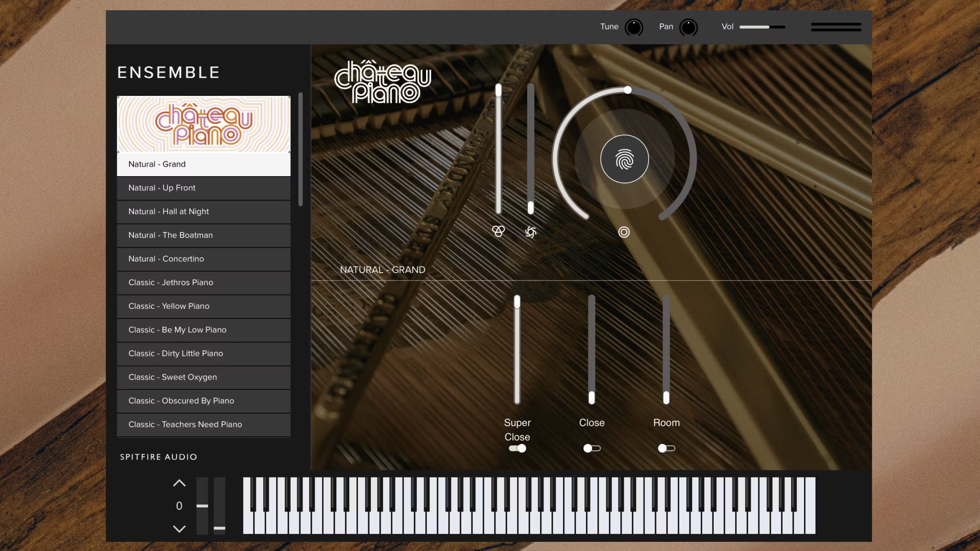Click the Super Close mic level slider
The image size is (980, 551).
[517, 349]
